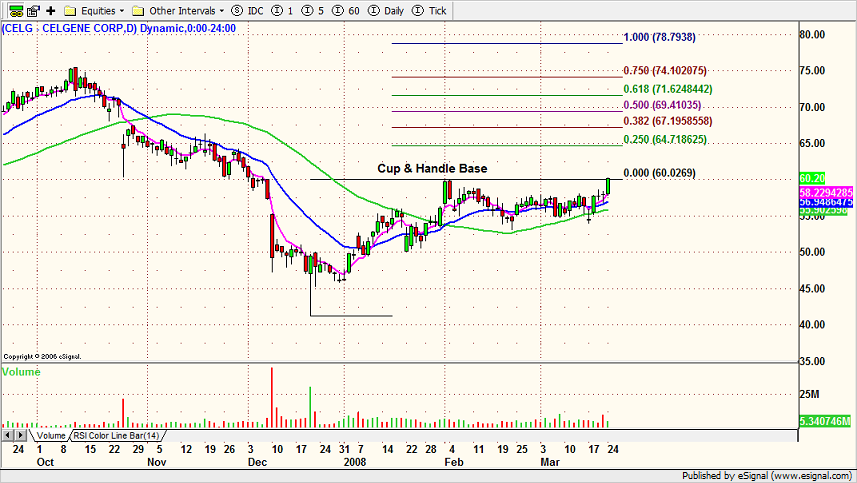Image resolution: width=857 pixels, height=483 pixels.
Task: Open the chart properties icon
Action: [33, 10]
